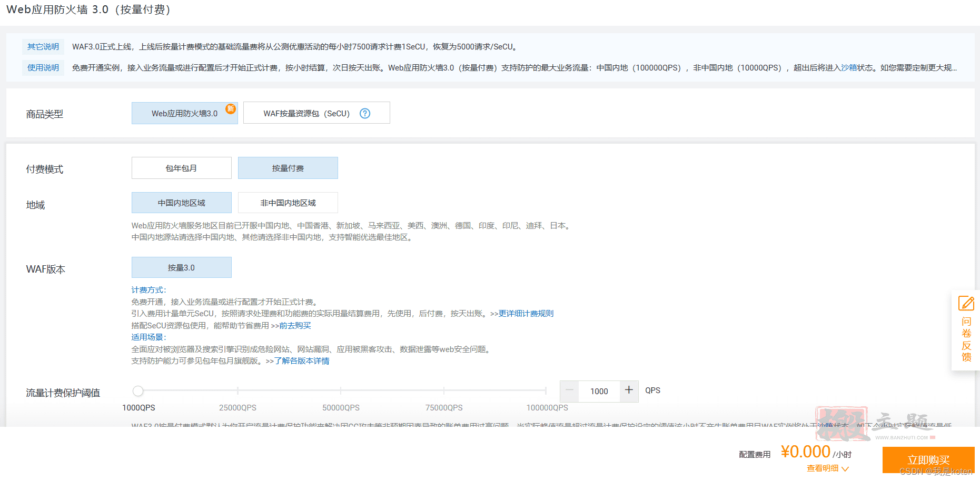Click the 立即购买 button
The height and width of the screenshot is (481, 980).
coord(928,460)
